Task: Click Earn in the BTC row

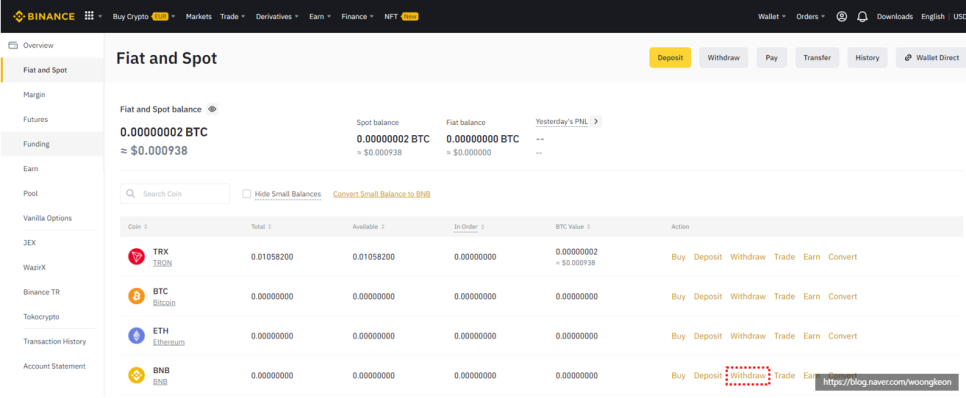Action: pos(811,296)
